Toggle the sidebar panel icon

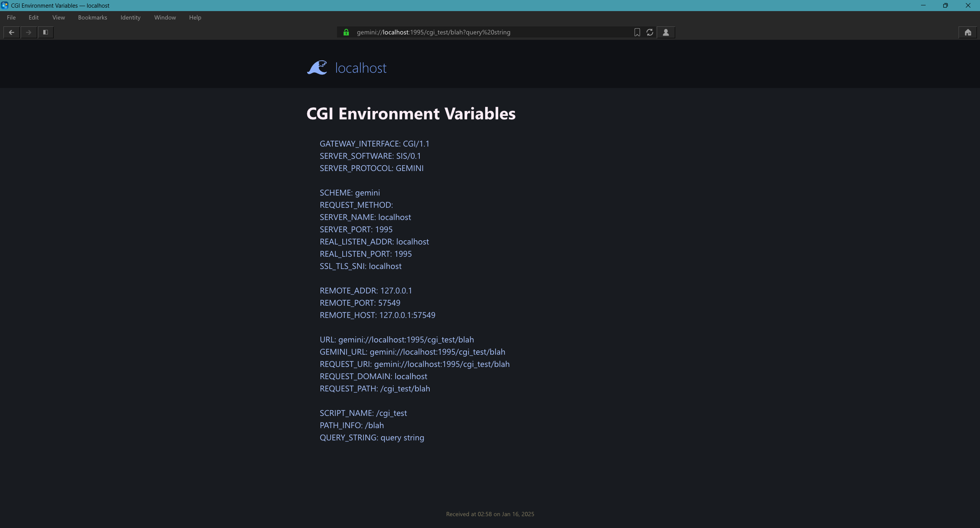pyautogui.click(x=46, y=33)
